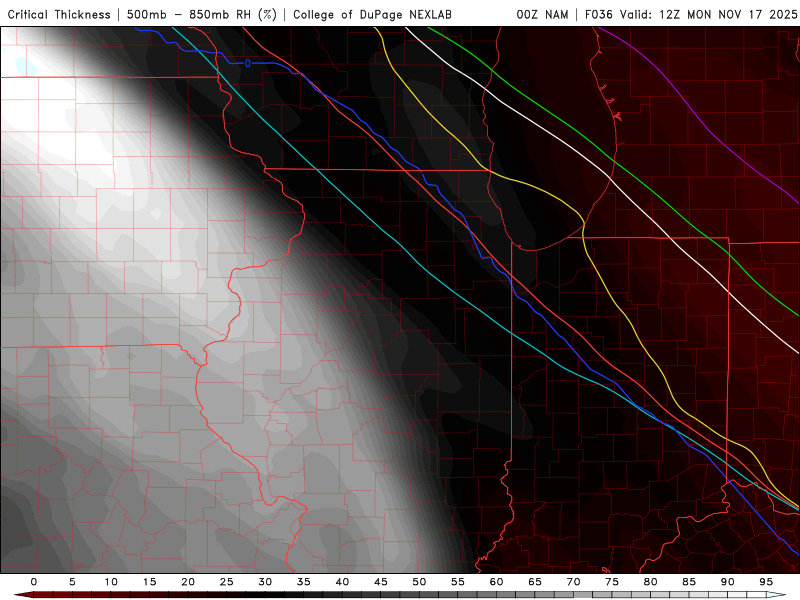Click the "F036 Valid: 12Z MON NOV 17 2025" text

[x=691, y=14]
